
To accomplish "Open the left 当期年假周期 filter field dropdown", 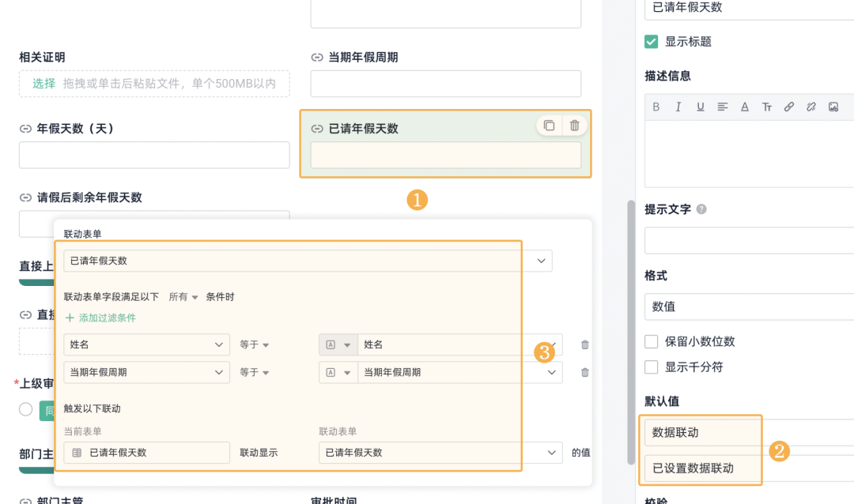I will click(x=146, y=372).
